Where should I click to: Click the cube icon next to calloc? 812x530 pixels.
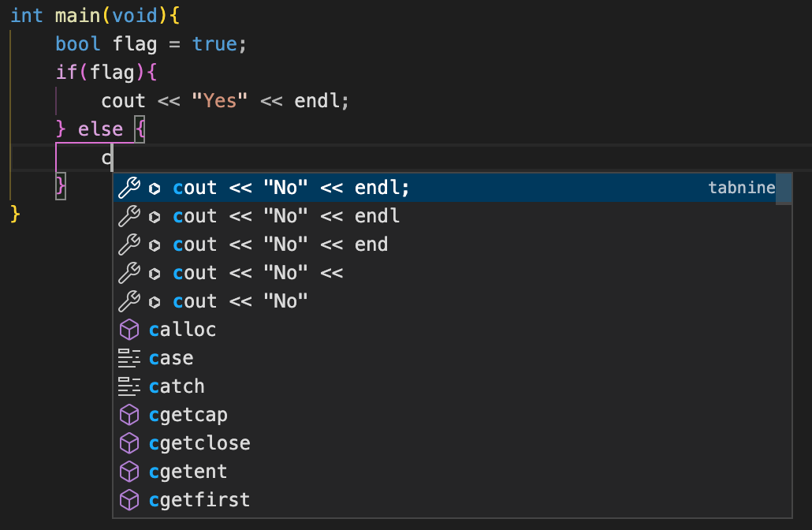point(129,330)
